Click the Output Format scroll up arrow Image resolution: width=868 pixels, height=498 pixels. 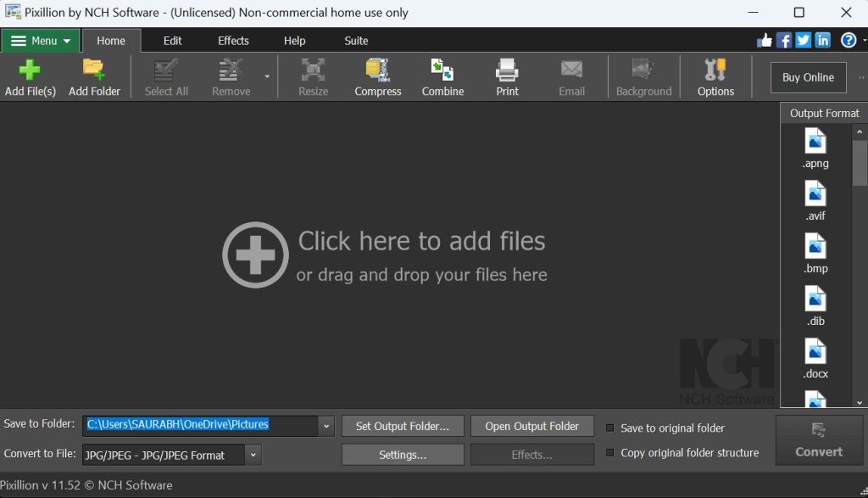tap(860, 131)
